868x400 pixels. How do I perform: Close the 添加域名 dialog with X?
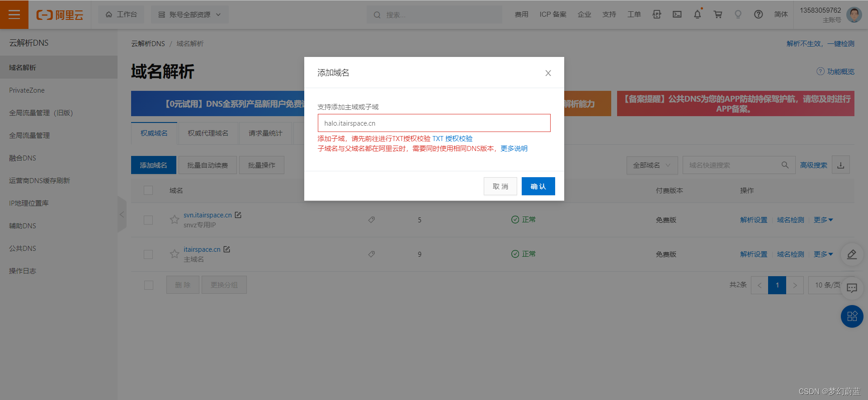pos(548,73)
